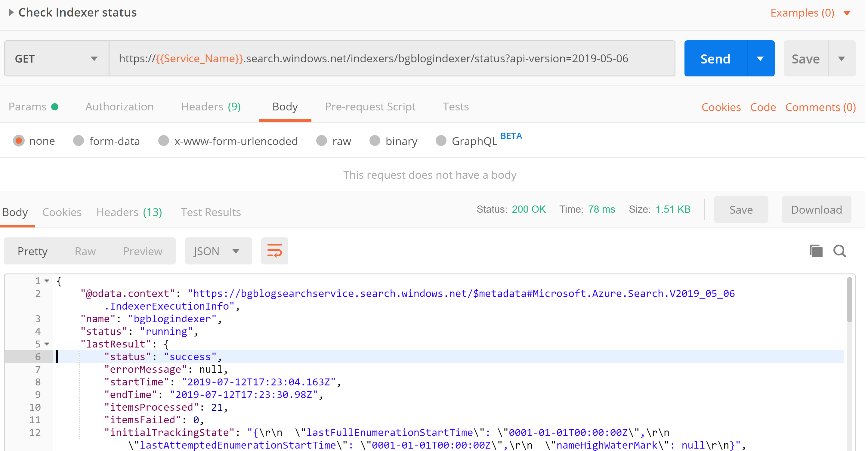Expand the Check Indexer status request details

[x=11, y=12]
